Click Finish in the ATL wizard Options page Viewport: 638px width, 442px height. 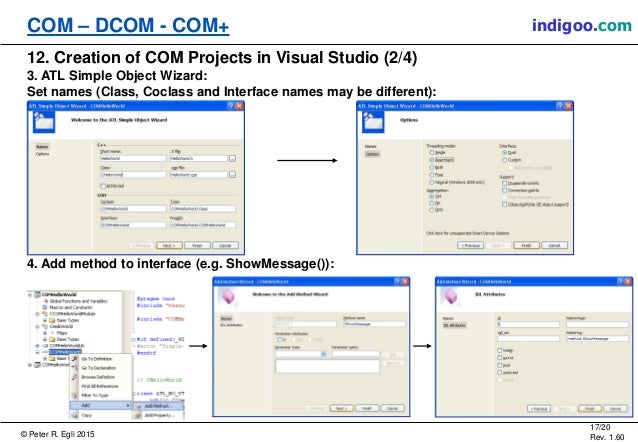(x=527, y=245)
